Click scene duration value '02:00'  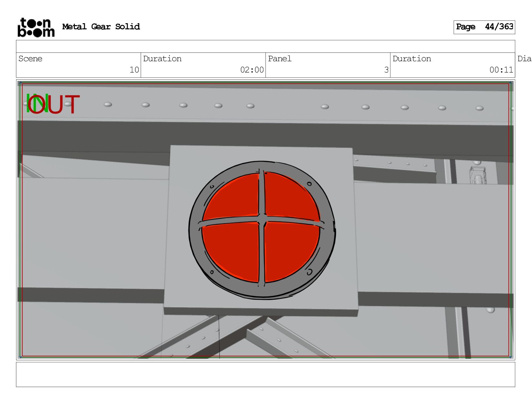[252, 70]
